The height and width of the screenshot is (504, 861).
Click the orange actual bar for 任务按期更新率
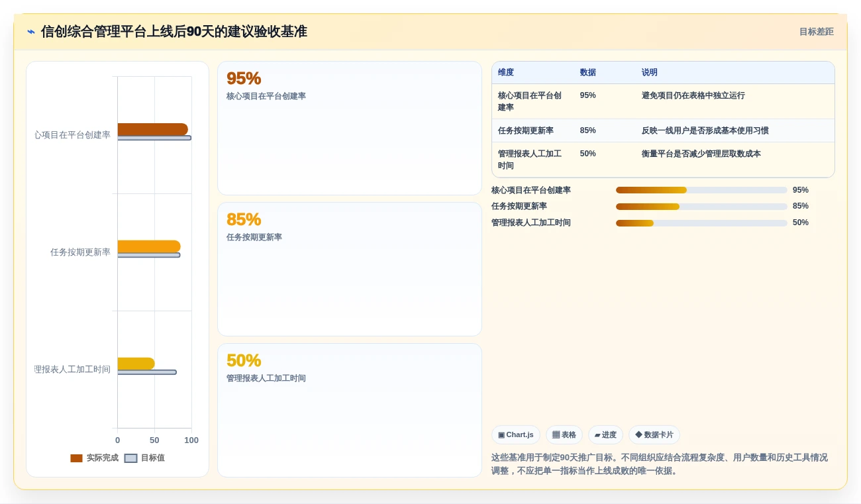click(149, 246)
